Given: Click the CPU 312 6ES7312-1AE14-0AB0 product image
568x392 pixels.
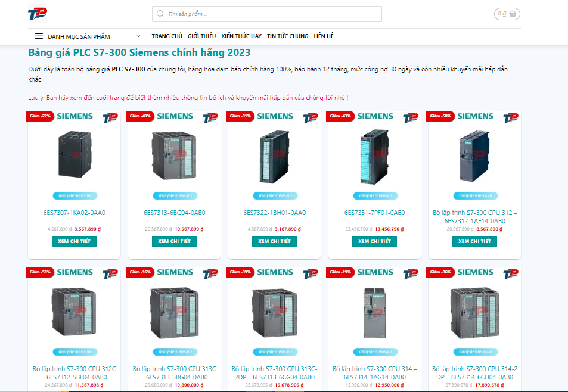Looking at the screenshot, I should [x=474, y=156].
